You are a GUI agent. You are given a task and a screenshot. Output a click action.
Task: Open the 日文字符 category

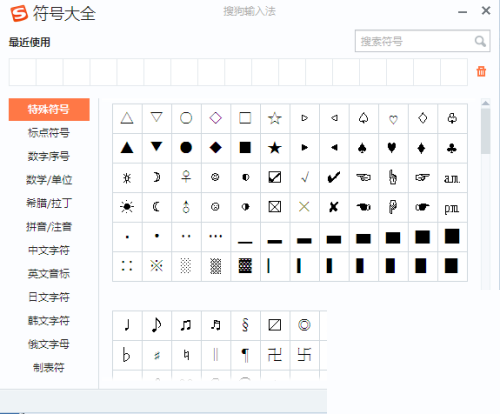[49, 297]
